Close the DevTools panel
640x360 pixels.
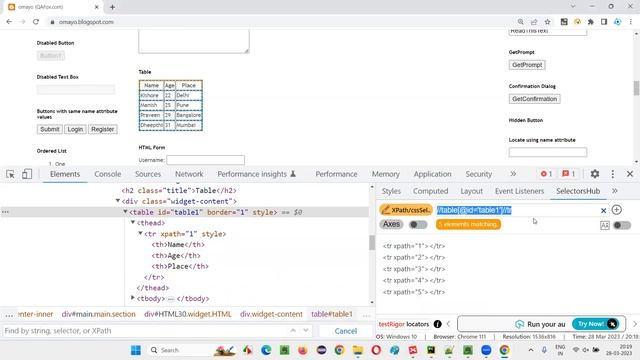[x=630, y=174]
